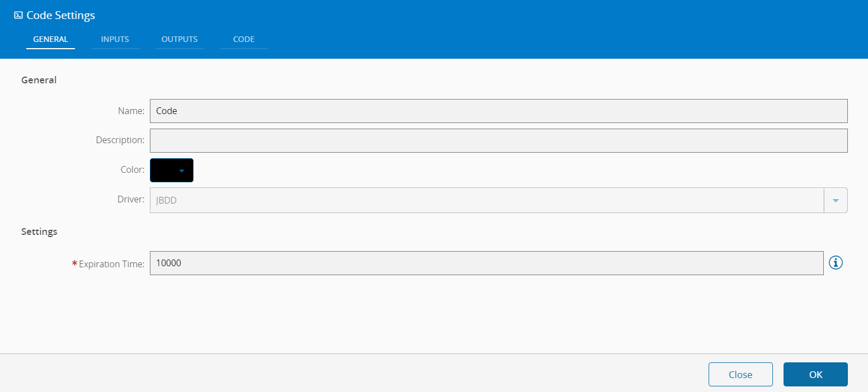Click the Color label text
Image resolution: width=868 pixels, height=392 pixels.
point(133,169)
